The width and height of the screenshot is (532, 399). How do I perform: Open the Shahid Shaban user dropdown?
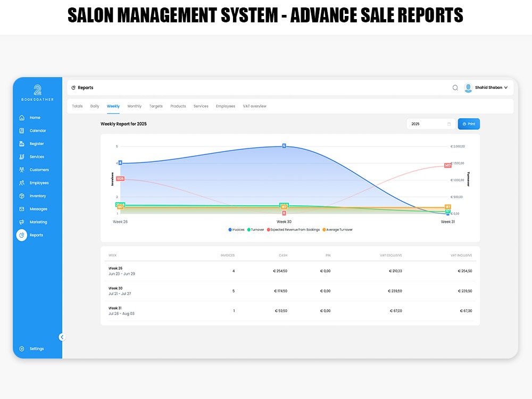pos(491,88)
